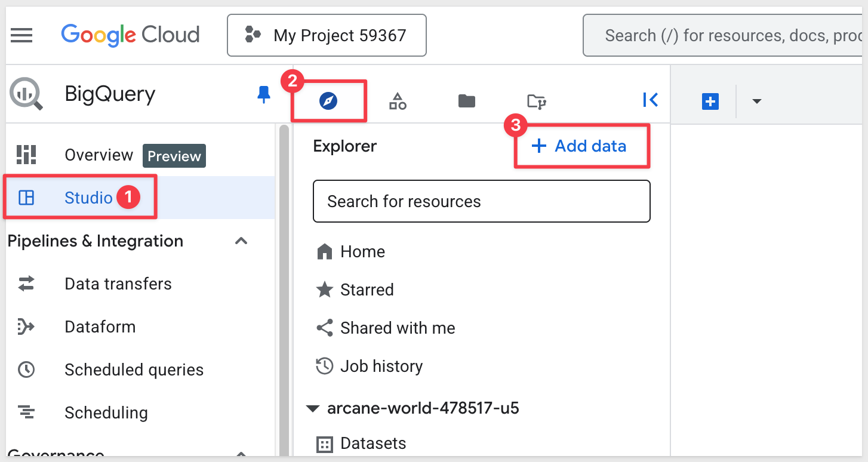The height and width of the screenshot is (462, 868).
Task: Collapse the Pipelines & Integration section
Action: tap(241, 241)
